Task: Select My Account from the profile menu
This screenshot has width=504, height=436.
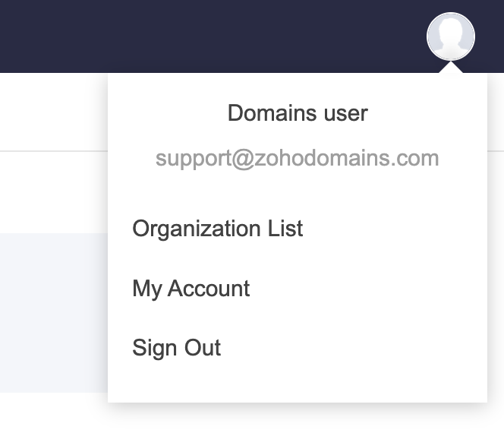Action: point(191,289)
